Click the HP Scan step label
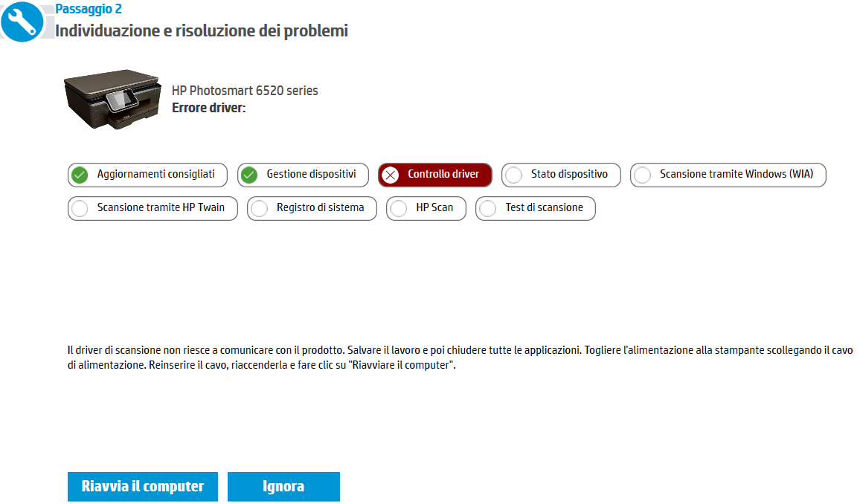 click(434, 207)
